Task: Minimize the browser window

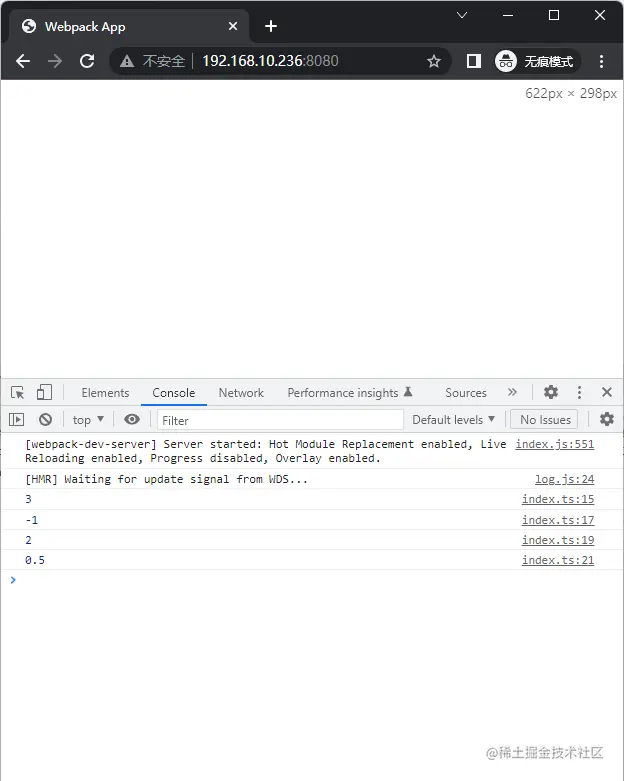Action: (508, 15)
